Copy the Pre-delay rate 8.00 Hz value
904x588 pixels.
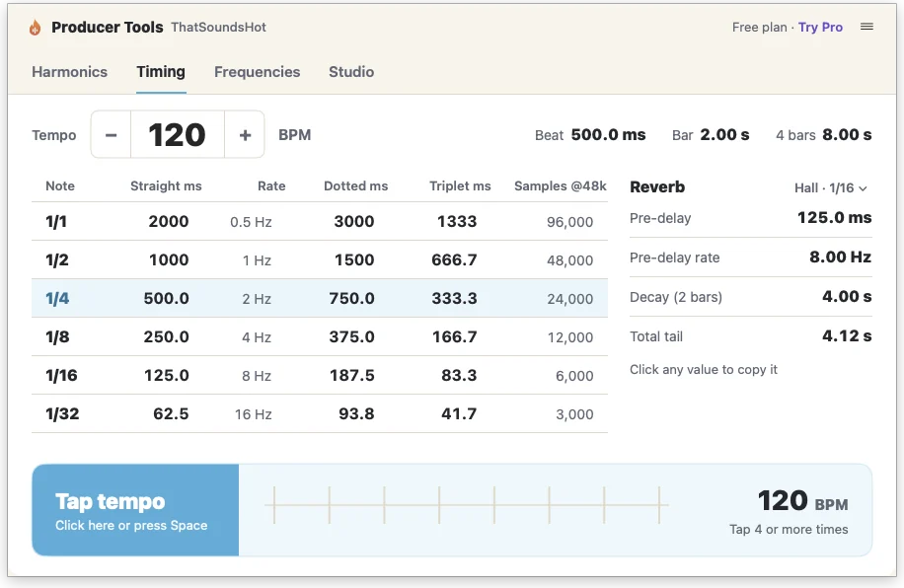click(x=840, y=257)
